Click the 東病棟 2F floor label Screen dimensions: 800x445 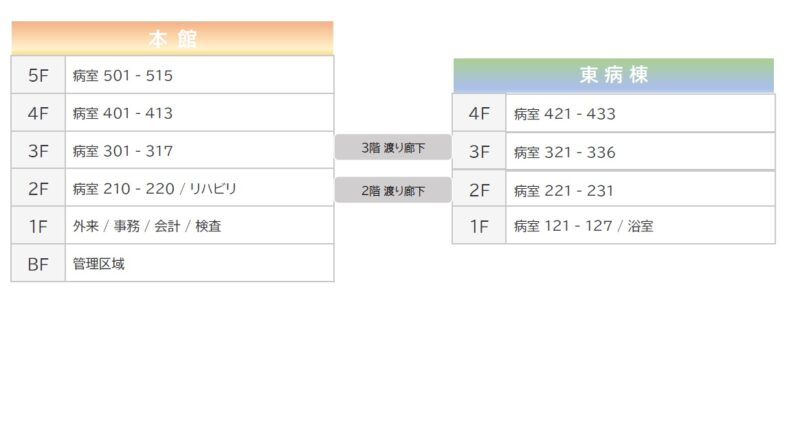pos(479,190)
